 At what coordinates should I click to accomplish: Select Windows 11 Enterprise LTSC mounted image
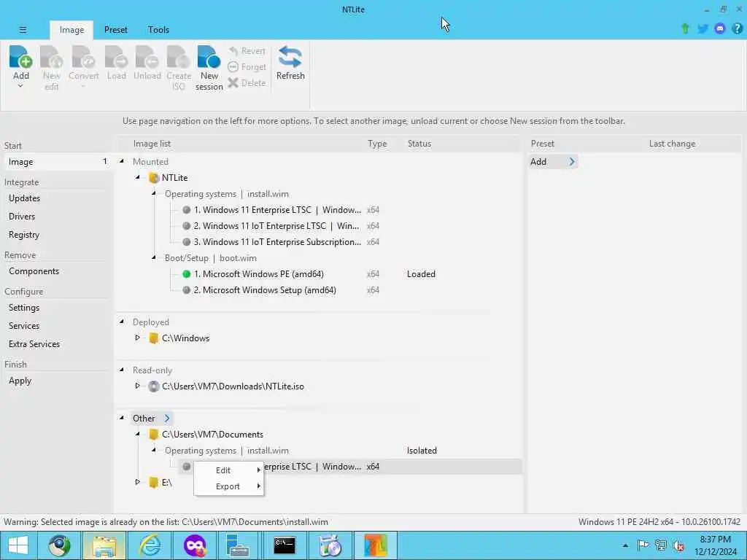click(x=277, y=210)
